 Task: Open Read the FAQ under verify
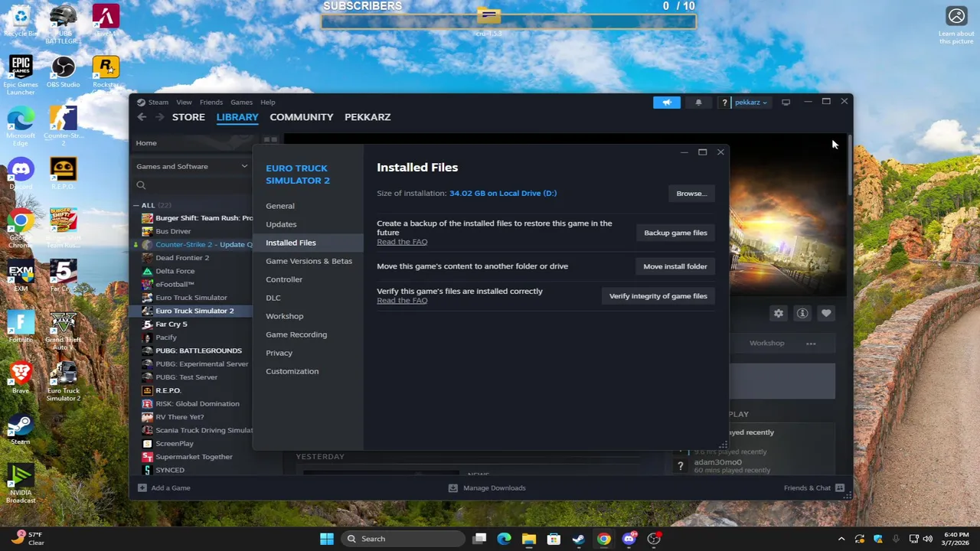click(x=402, y=300)
